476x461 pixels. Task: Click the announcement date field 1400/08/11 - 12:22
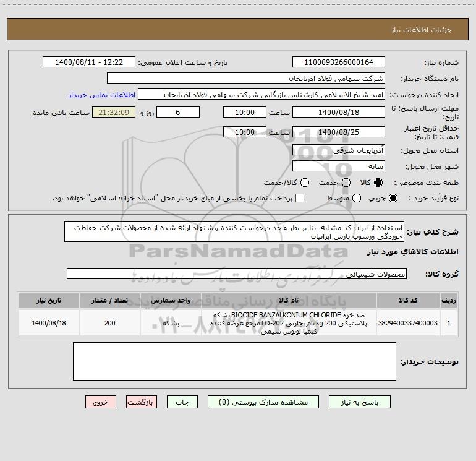pos(89,62)
